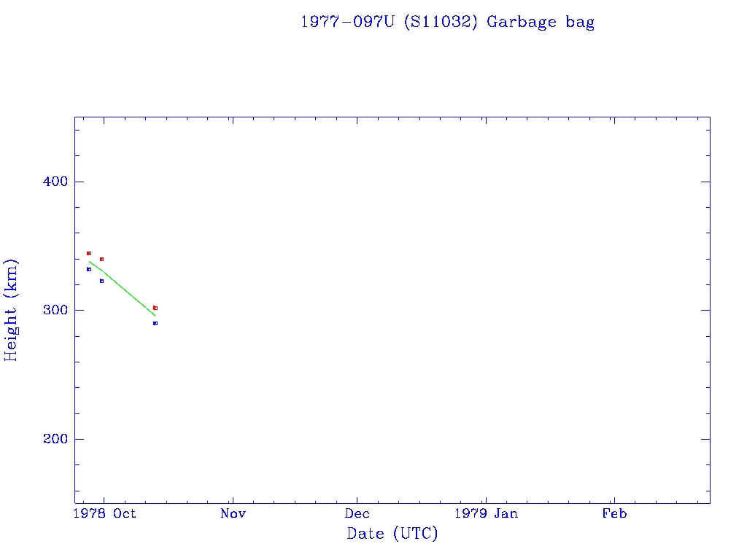This screenshot has width=747, height=560.
Task: Click the '1979 Jan' date label
Action: point(485,514)
